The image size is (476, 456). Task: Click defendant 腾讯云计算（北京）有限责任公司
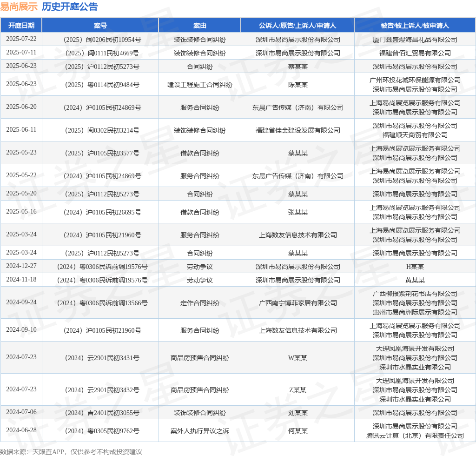[x=415, y=436]
